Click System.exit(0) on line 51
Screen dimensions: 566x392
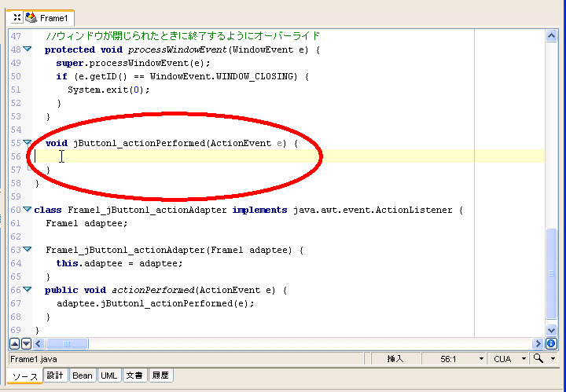coord(108,90)
